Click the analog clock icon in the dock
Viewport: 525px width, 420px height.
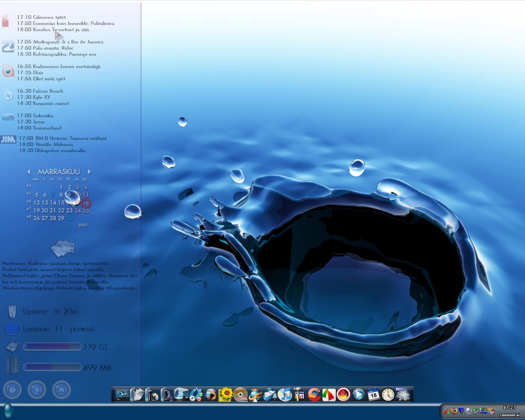tap(388, 395)
